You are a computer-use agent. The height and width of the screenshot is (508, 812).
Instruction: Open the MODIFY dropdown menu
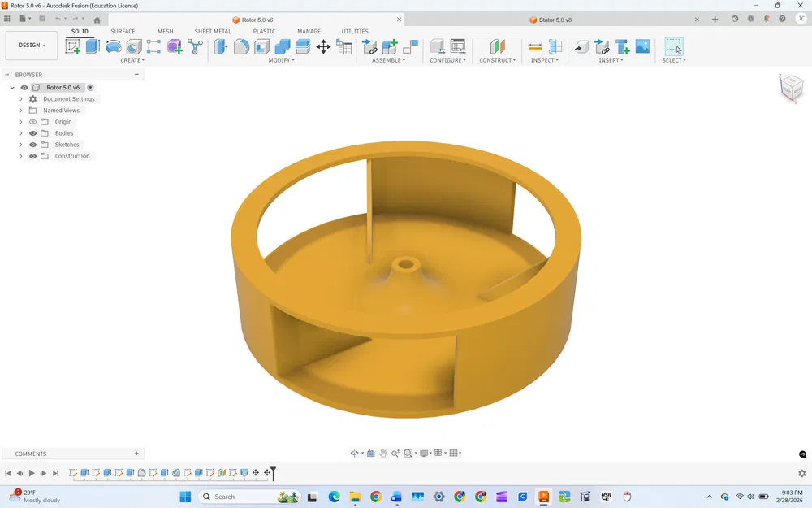point(281,60)
